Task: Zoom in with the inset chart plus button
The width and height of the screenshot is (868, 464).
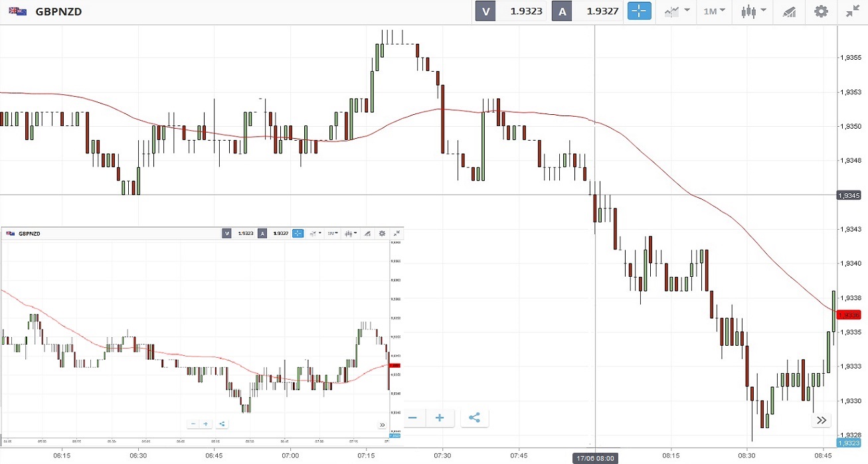Action: click(206, 424)
